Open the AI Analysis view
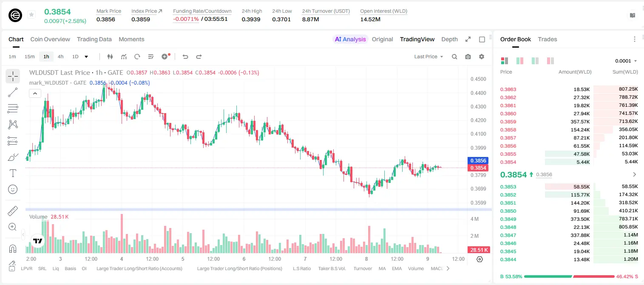Viewport: 644px width, 285px height. 350,39
